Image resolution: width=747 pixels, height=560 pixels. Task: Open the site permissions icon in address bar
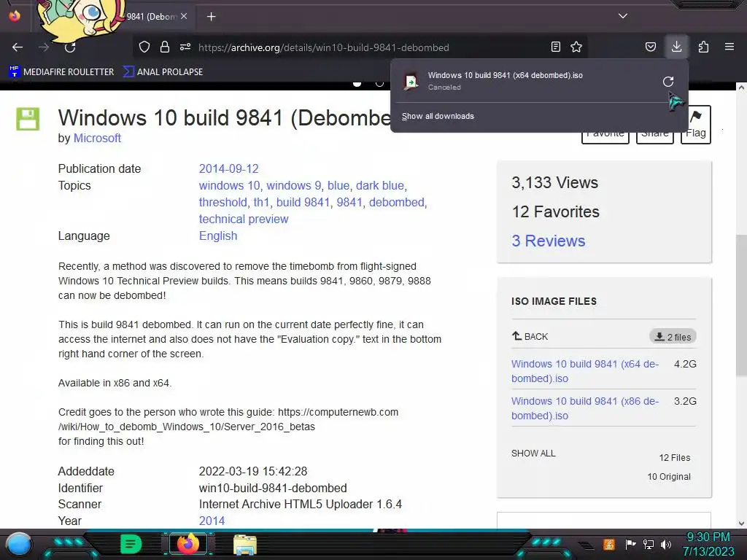(185, 47)
